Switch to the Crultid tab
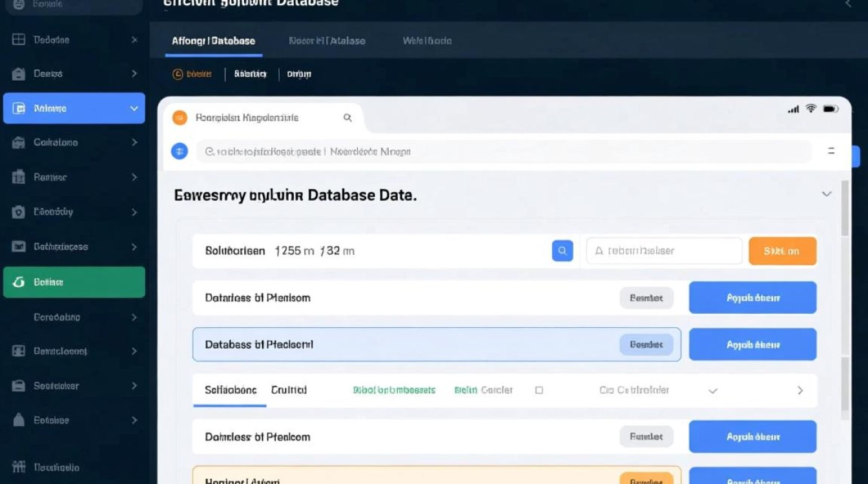The height and width of the screenshot is (484, 868). point(289,390)
